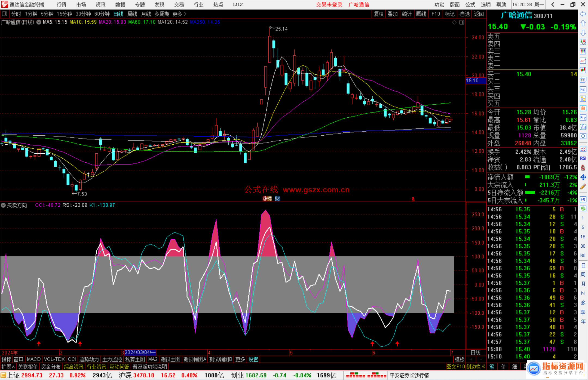The height and width of the screenshot is (380, 588).
Task: Open the 资讯 menu
Action: tap(101, 4)
